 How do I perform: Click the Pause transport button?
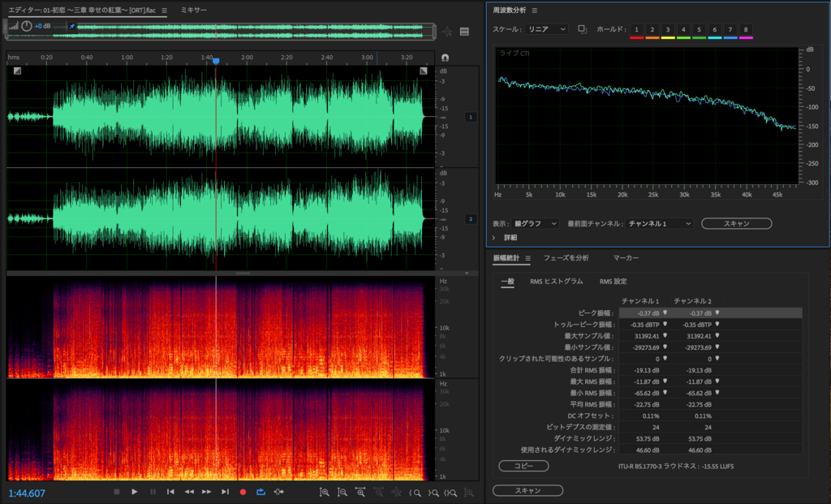[153, 492]
